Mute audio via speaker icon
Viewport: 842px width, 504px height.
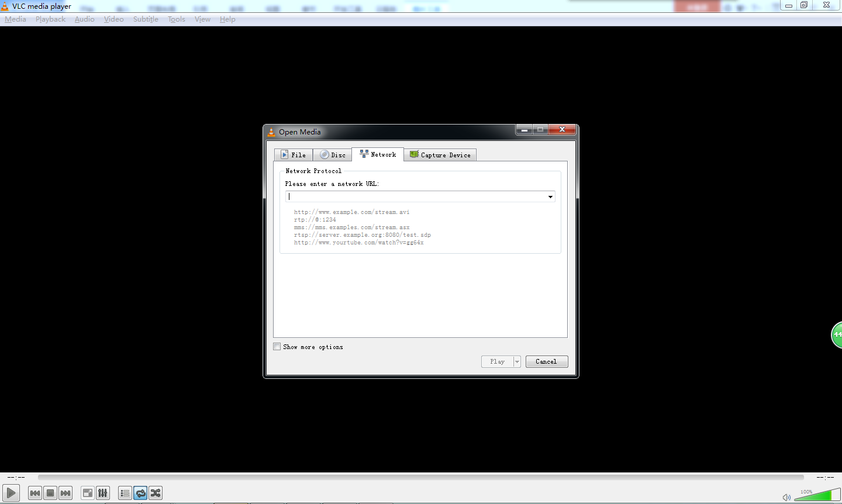pyautogui.click(x=786, y=497)
